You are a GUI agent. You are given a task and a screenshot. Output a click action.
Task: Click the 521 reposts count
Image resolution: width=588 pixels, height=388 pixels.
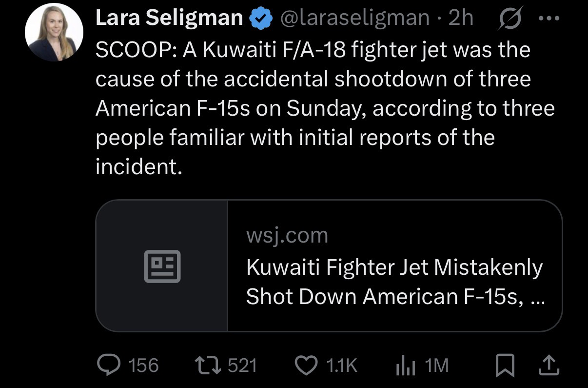(242, 365)
